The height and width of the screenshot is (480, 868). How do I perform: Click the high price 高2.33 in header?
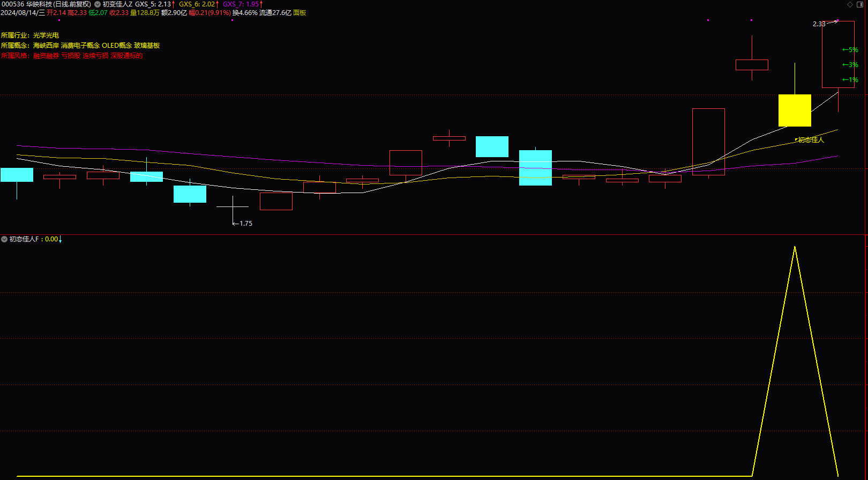tap(77, 13)
